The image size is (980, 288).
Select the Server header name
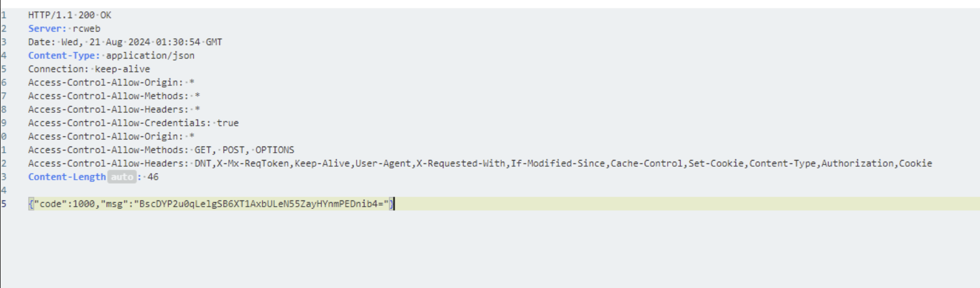pyautogui.click(x=47, y=29)
